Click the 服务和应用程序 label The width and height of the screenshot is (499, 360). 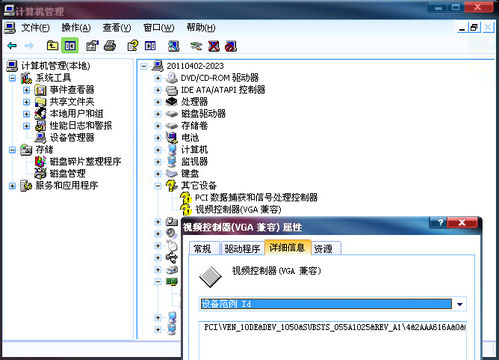click(67, 186)
